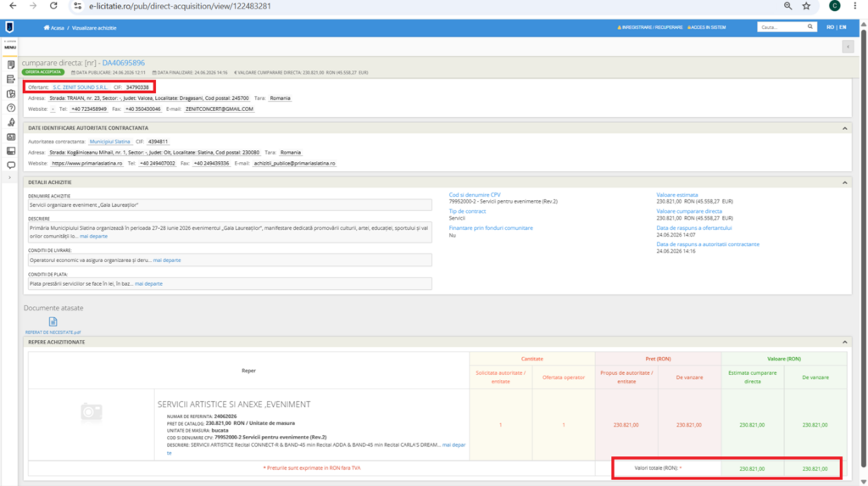Click Data de raspuns a ofertantului
Image resolution: width=868 pixels, height=486 pixels.
694,228
